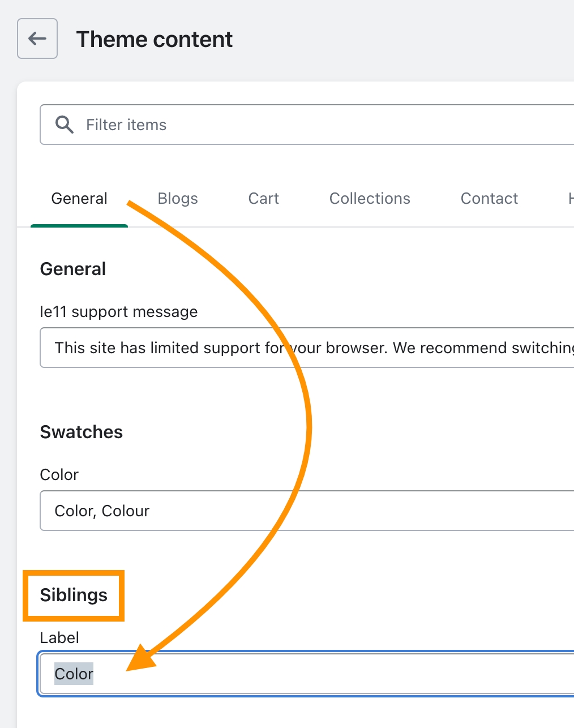This screenshot has width=574, height=728.
Task: Click the 'Ie11 support message' field label
Action: click(119, 312)
